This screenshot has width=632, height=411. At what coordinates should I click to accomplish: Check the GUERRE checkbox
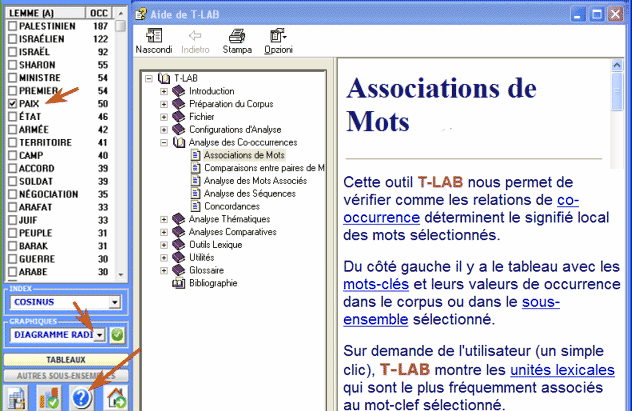click(x=12, y=259)
